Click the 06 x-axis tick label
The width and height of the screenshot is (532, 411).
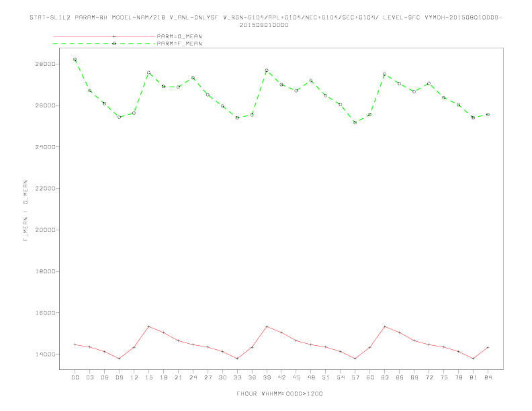point(105,377)
